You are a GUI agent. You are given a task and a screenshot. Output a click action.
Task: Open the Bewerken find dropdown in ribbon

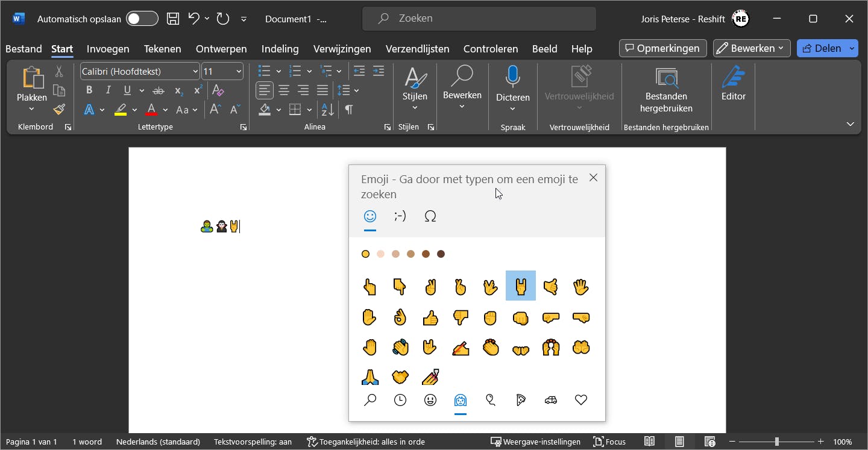462,107
